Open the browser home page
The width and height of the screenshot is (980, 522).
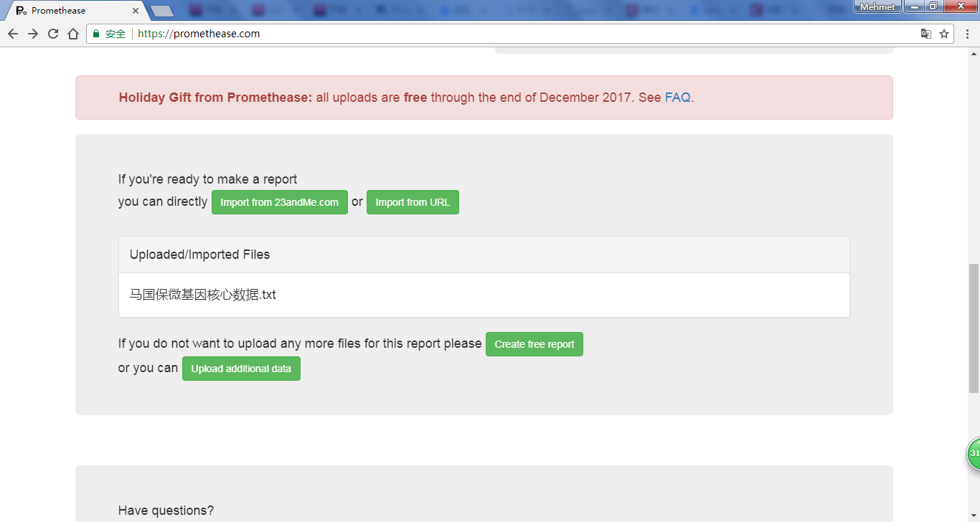(73, 34)
